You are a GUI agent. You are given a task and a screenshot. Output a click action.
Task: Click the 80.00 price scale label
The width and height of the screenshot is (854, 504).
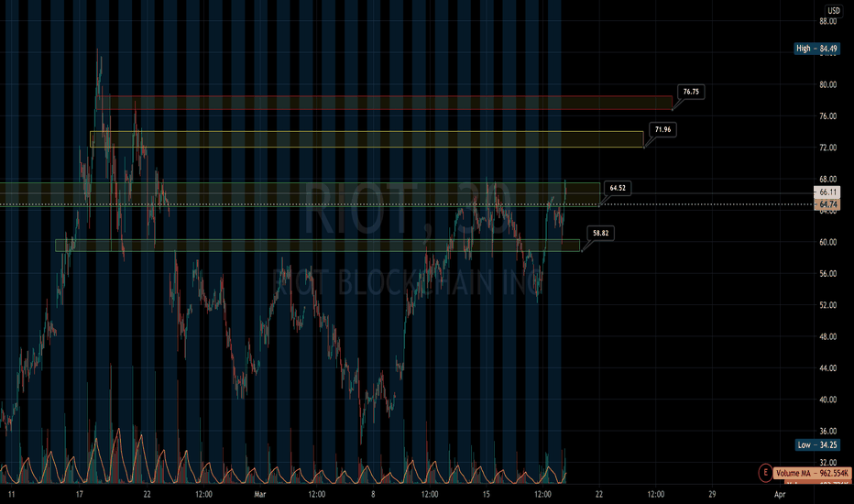click(x=827, y=84)
